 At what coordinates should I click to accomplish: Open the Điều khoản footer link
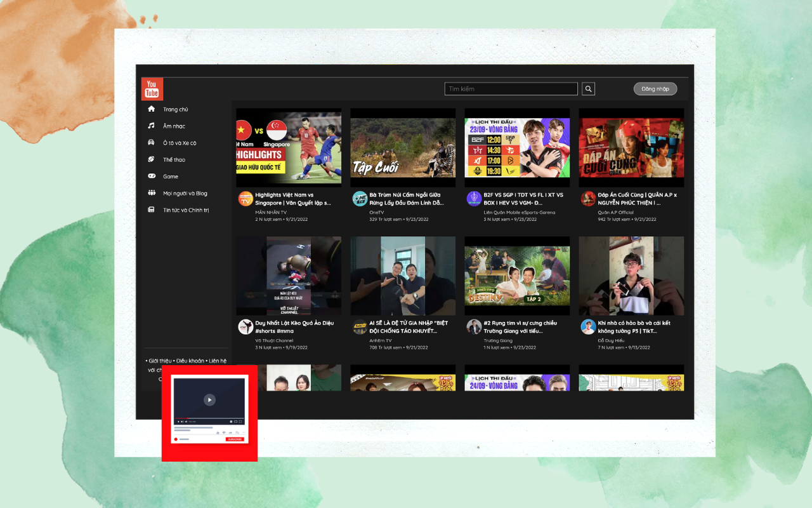(x=190, y=361)
